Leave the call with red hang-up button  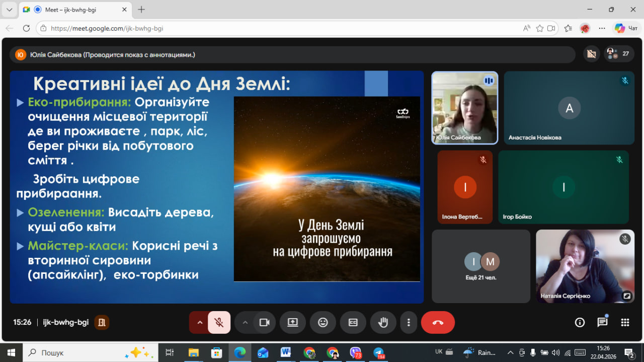pos(438,322)
